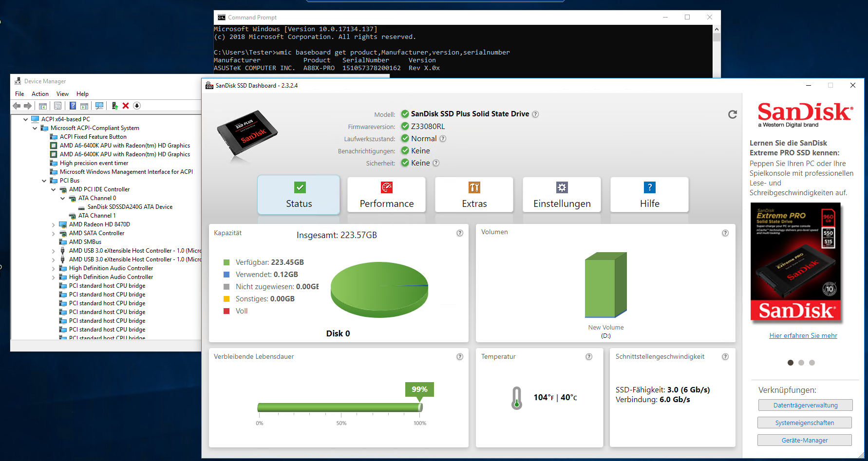Click the red Voll legend swatch
This screenshot has height=461, width=868.
(x=226, y=311)
